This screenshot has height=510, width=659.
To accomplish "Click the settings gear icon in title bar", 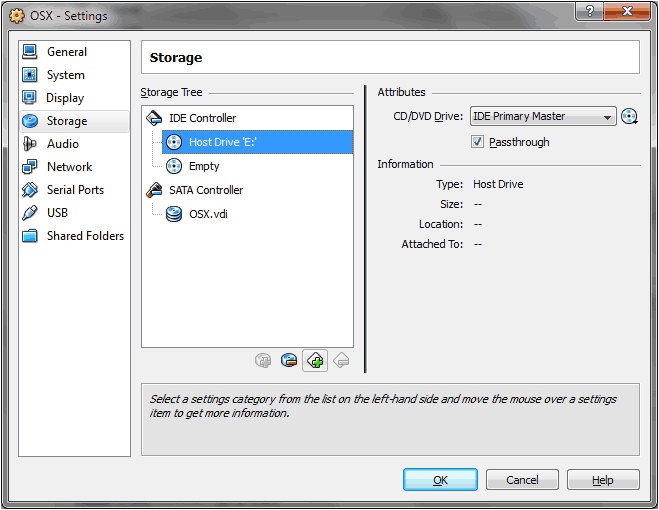I will tap(17, 16).
